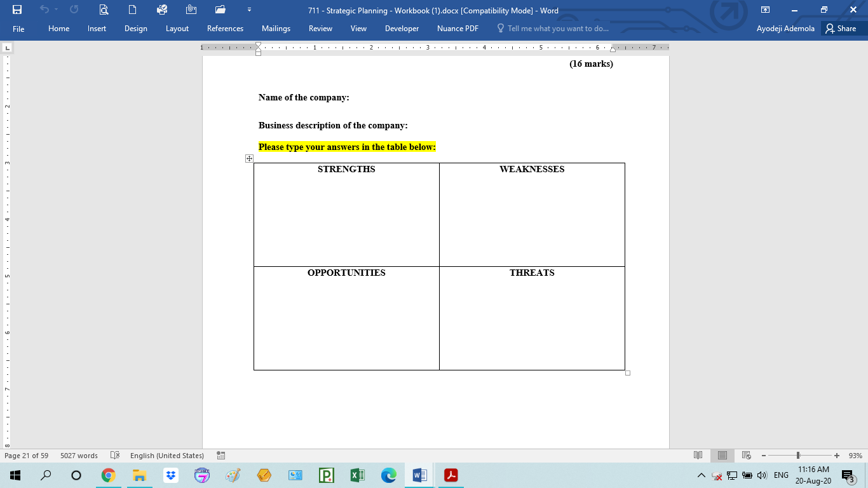This screenshot has width=868, height=488.
Task: Open the macro recording icon in status bar
Action: point(220,455)
